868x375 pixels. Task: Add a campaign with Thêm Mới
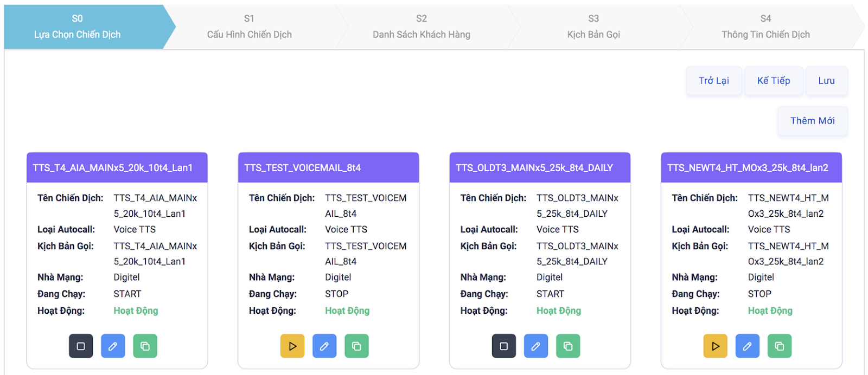click(x=812, y=121)
